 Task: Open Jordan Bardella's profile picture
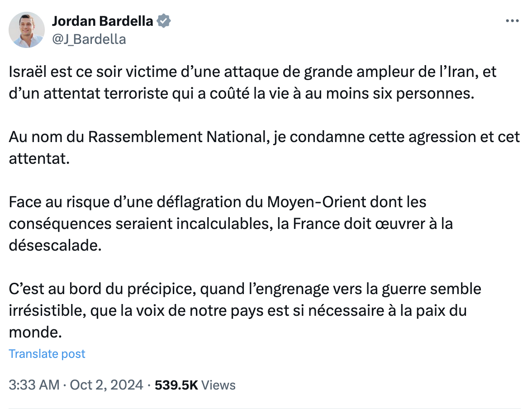26,30
